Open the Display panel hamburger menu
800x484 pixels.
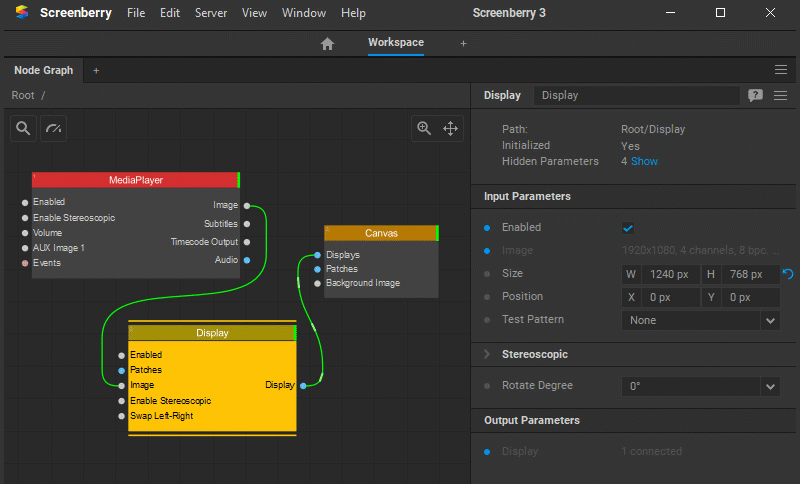780,95
